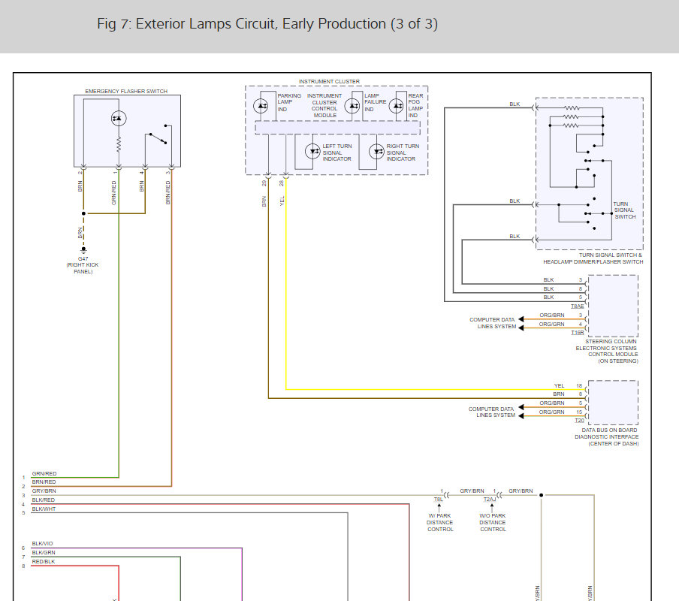This screenshot has width=679, height=616.
Task: Click the 'W/O PARK DISTANCE CONTROL' label
Action: coord(493,522)
